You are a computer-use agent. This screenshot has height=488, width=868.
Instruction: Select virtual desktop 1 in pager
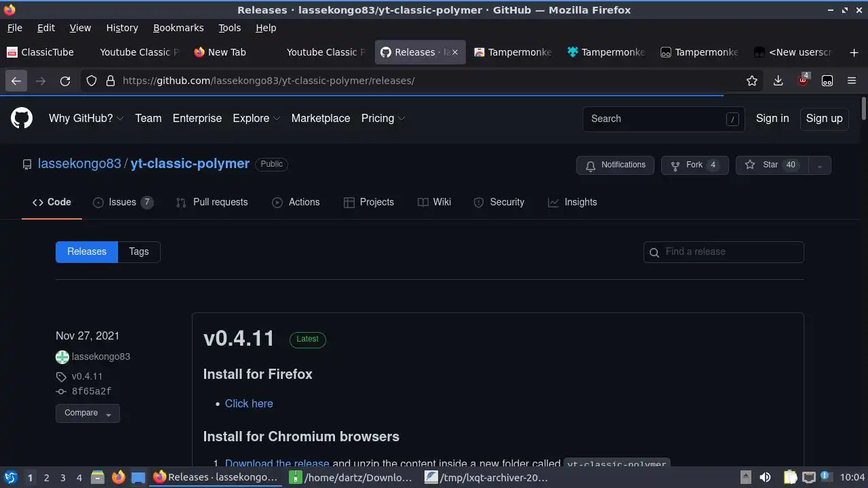30,477
